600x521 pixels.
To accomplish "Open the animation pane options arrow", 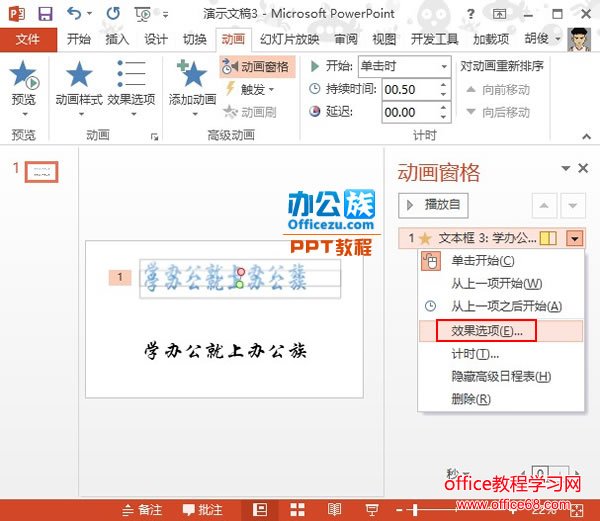I will (566, 168).
